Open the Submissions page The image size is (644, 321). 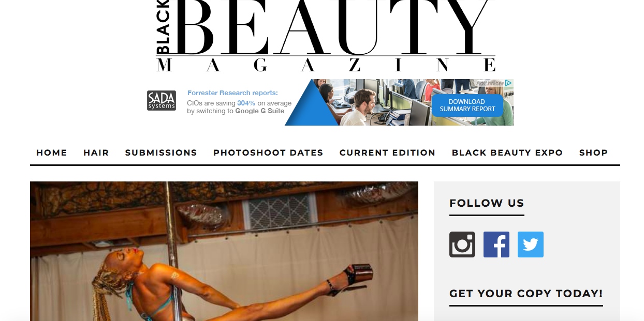coord(161,152)
